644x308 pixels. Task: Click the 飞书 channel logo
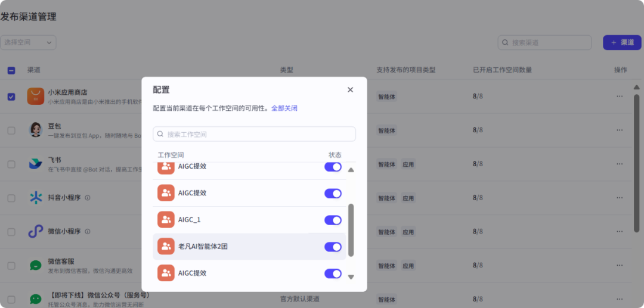pyautogui.click(x=36, y=164)
